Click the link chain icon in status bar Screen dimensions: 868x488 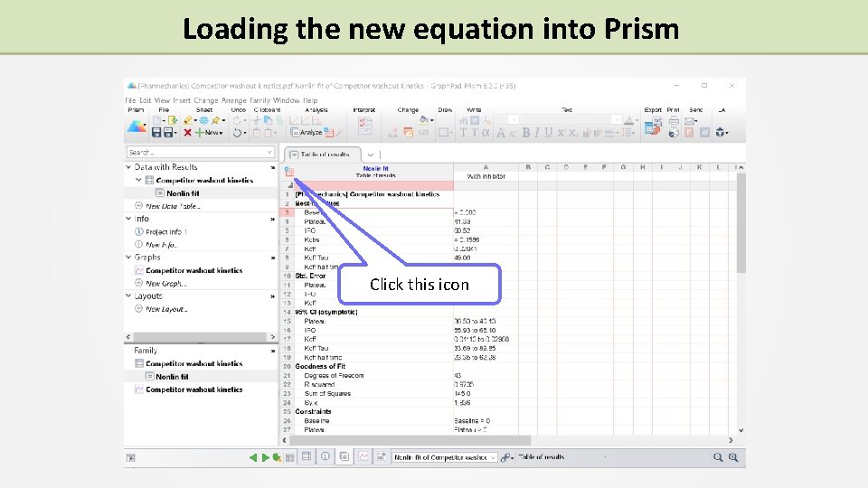pos(505,457)
